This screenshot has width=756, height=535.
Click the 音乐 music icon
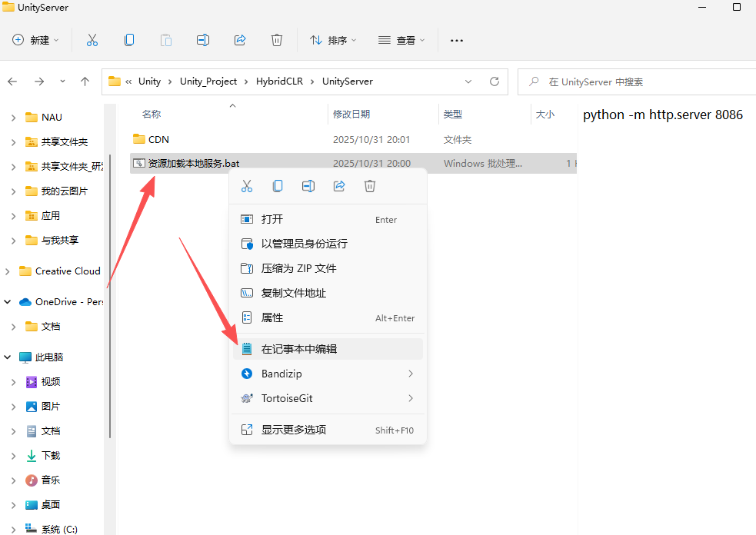pos(32,480)
